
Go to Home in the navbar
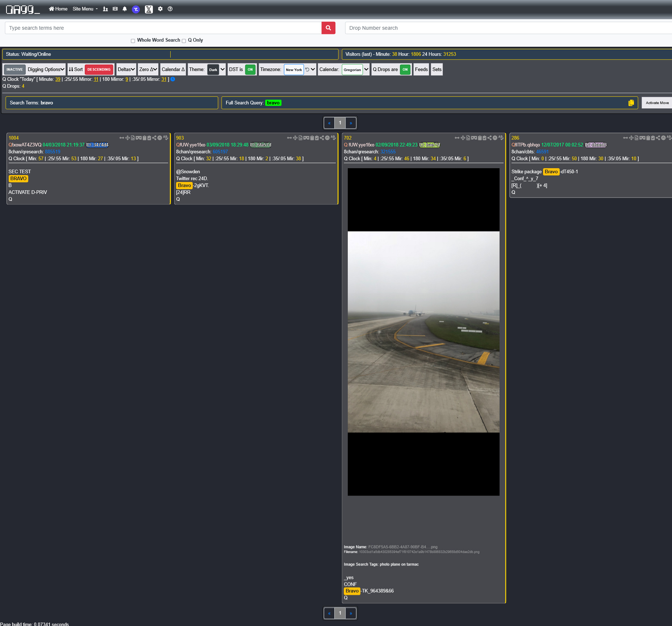[58, 9]
